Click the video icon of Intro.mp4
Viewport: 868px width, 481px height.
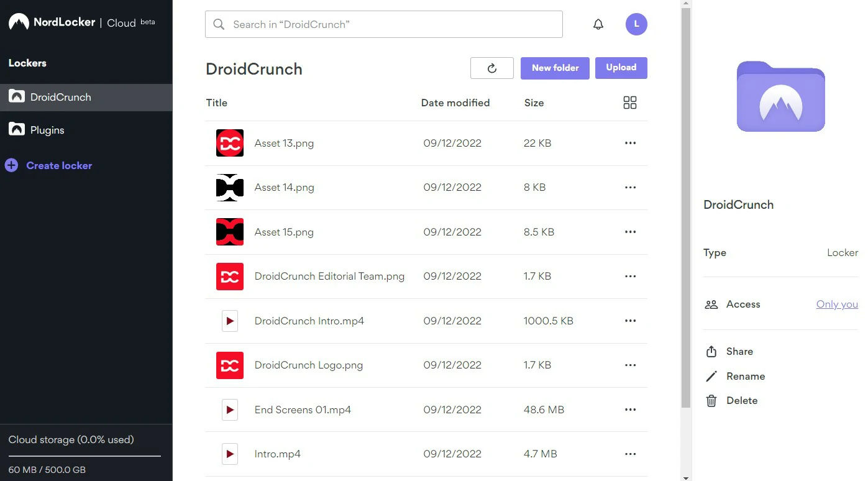[230, 454]
